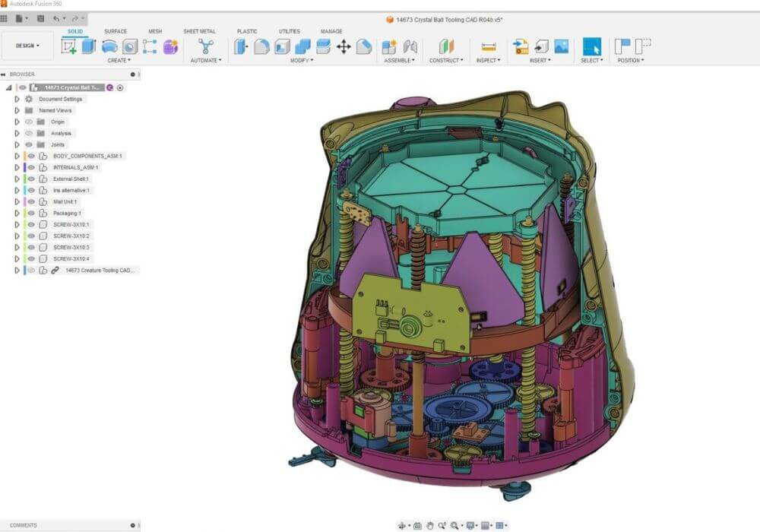The width and height of the screenshot is (760, 532).
Task: Select the Insert Mesh cube icon
Action: click(541, 46)
